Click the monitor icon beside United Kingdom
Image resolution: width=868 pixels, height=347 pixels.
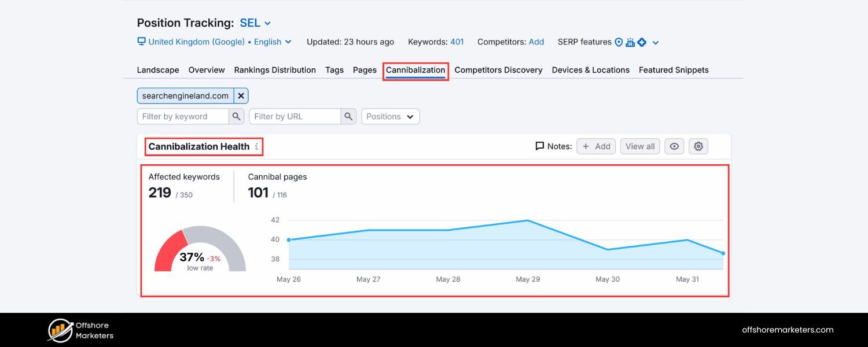coord(141,42)
